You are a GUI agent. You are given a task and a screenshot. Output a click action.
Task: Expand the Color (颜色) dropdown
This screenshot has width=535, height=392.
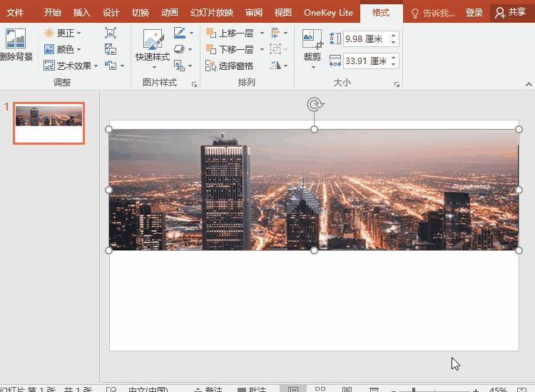point(63,49)
